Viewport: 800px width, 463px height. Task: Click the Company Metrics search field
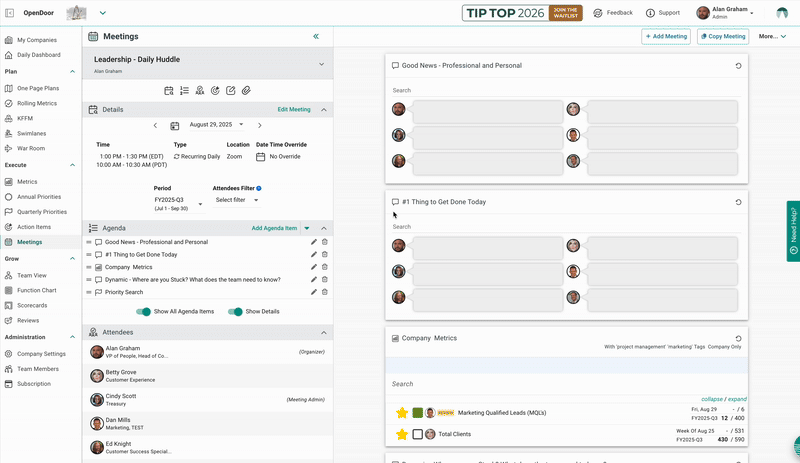click(567, 384)
